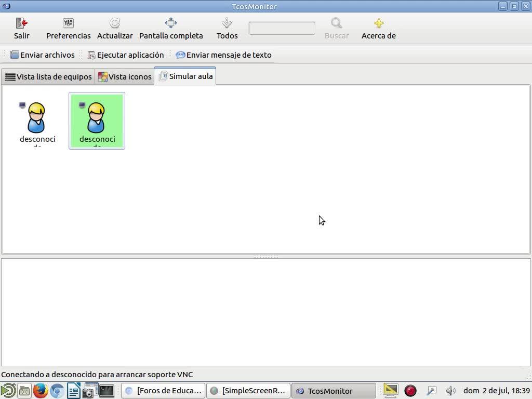Click TcosMonitor taskbar entry

[x=334, y=391]
